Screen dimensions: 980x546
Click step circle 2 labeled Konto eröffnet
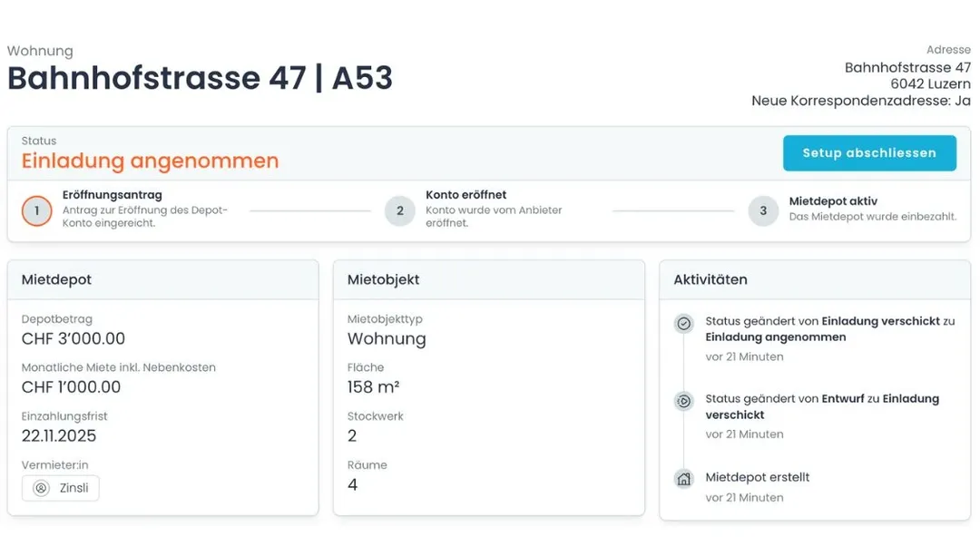[400, 210]
